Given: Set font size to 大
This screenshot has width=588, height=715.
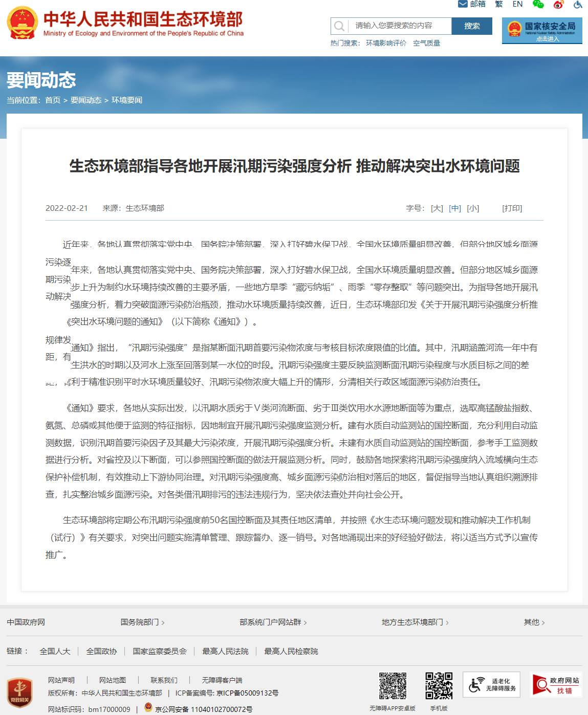Looking at the screenshot, I should (437, 208).
